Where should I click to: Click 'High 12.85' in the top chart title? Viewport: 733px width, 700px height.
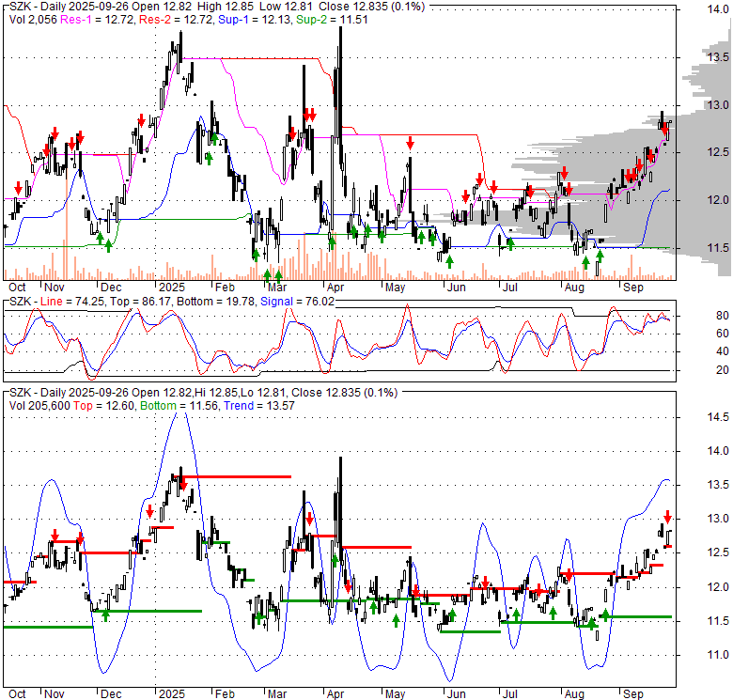click(225, 7)
